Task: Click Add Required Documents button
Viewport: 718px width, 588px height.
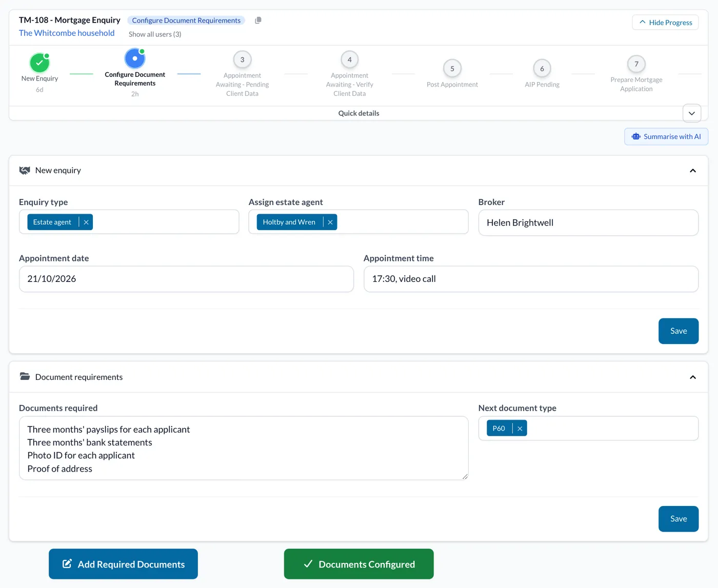Action: click(123, 564)
